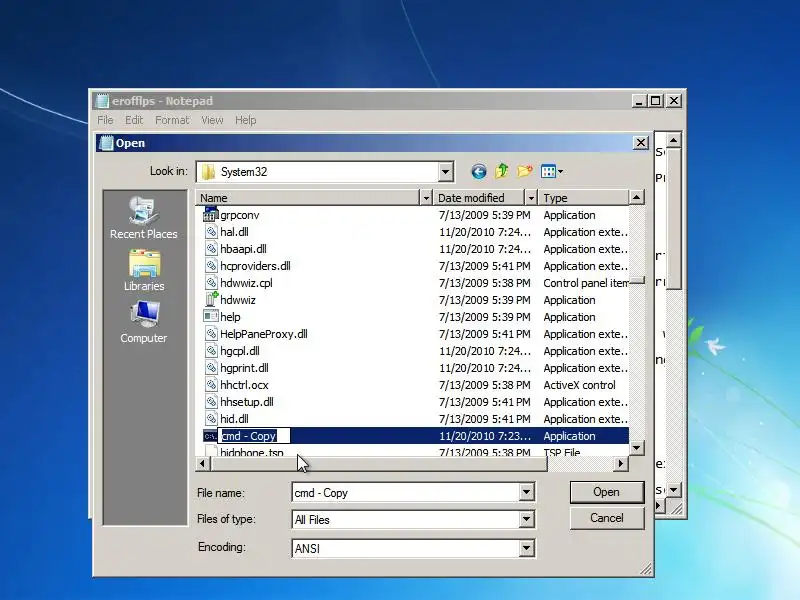The width and height of the screenshot is (800, 600).
Task: Click the hdwwiz.cpl Control panel item cell
Action: coord(586,283)
